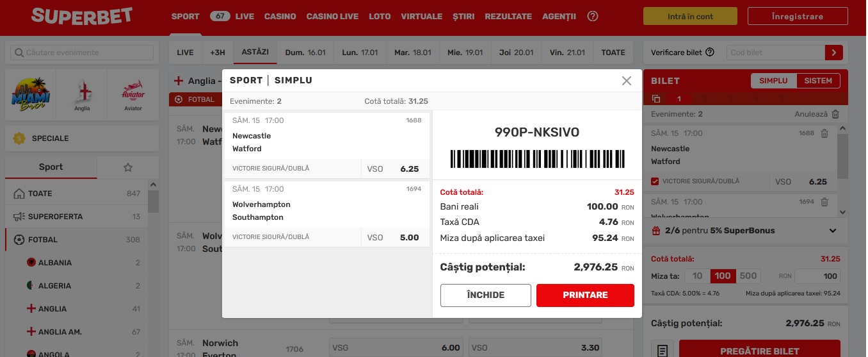
Task: Click the stake amount input field
Action: coord(817,276)
